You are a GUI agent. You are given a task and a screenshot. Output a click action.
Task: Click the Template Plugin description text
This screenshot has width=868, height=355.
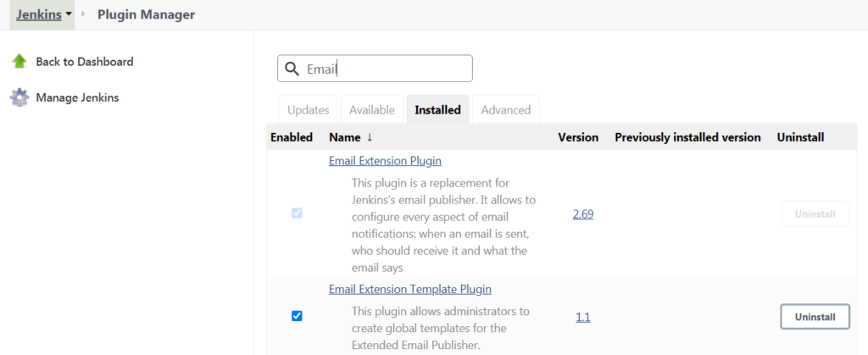(x=440, y=329)
